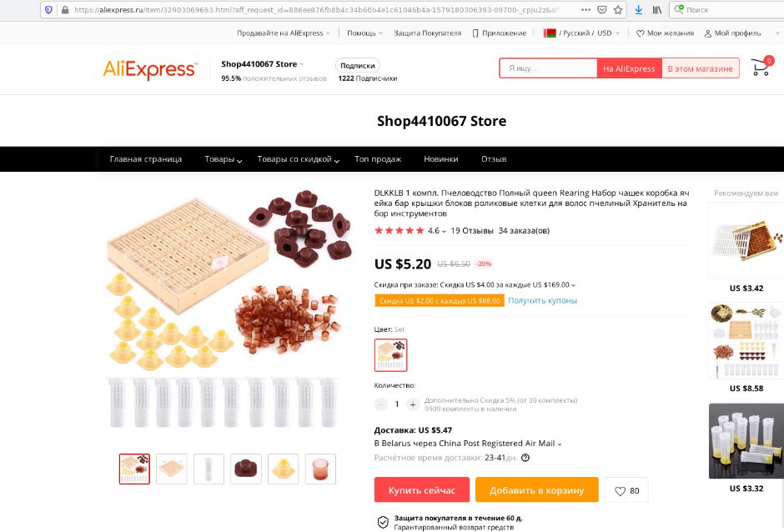
Task: Open the Firefox downloads arrow
Action: (x=639, y=9)
